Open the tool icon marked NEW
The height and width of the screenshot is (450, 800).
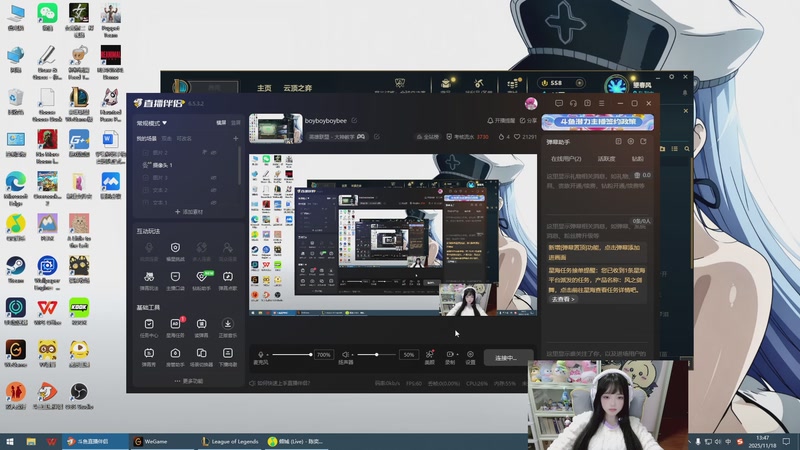pyautogui.click(x=202, y=277)
